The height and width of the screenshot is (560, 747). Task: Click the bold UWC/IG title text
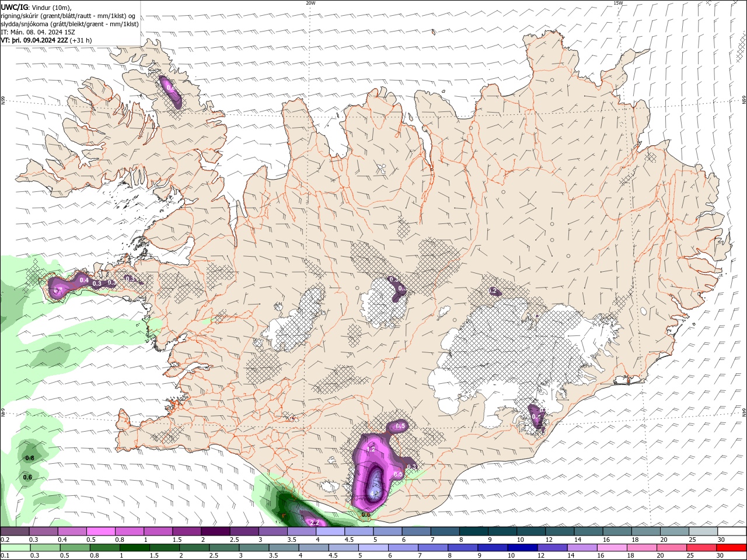[x=15, y=7]
